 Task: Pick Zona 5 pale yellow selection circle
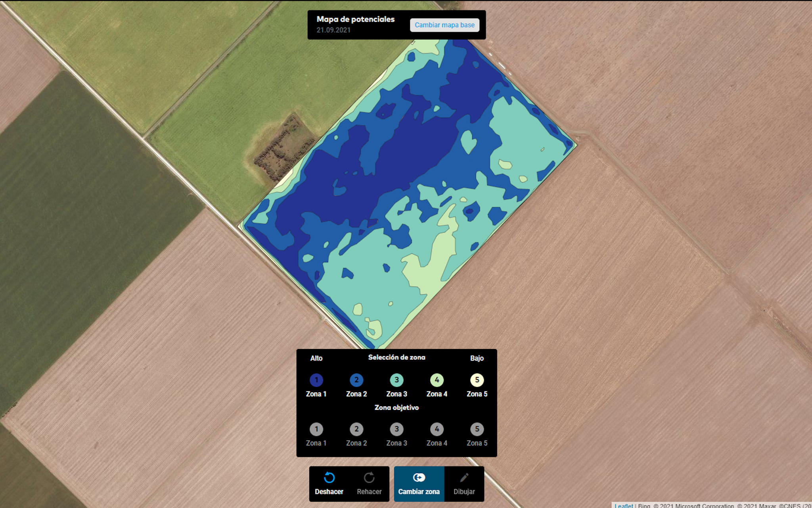click(x=477, y=380)
